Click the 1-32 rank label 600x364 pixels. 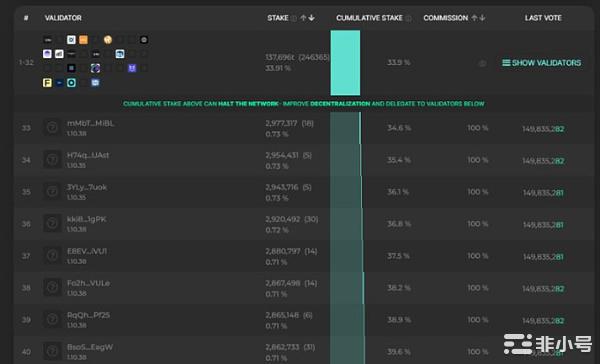click(x=26, y=62)
